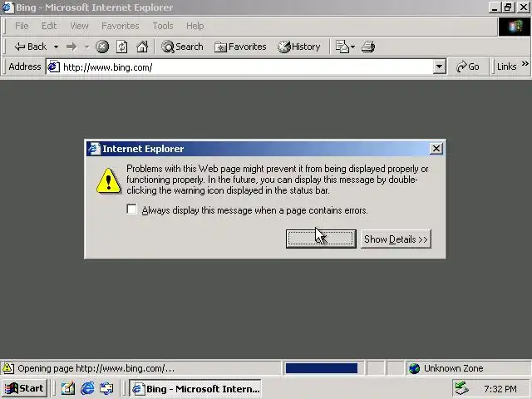Go to Home page icon
Screen dimensions: 532x399
(142, 47)
